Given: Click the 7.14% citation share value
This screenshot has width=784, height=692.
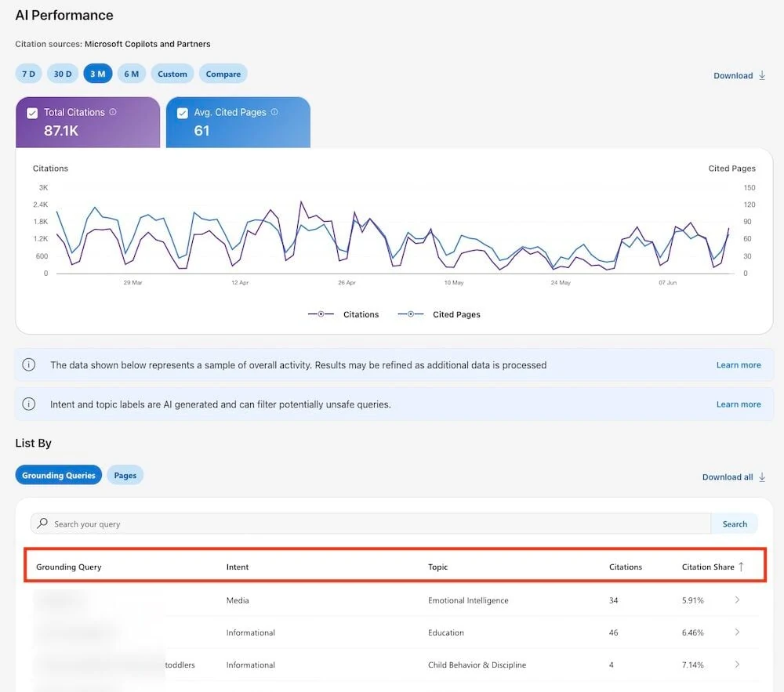Looking at the screenshot, I should coord(692,665).
